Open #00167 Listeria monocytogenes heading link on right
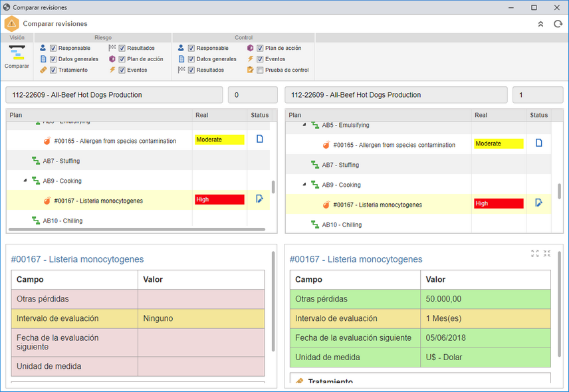 [x=356, y=259]
